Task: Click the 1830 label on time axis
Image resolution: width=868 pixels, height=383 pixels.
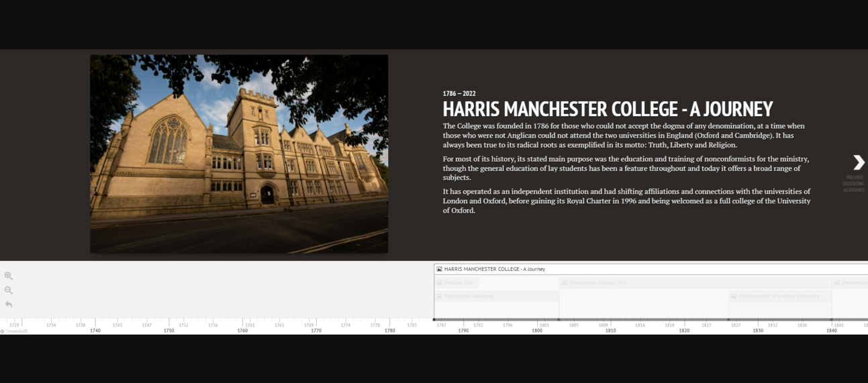Action: (758, 331)
